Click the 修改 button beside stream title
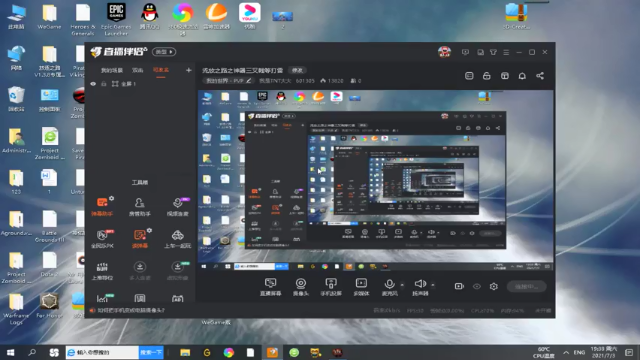The width and height of the screenshot is (640, 360). [x=297, y=70]
